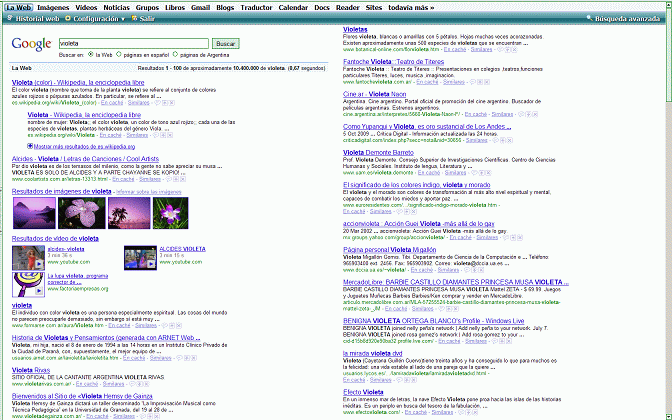672x420 pixels.
Task: Open Calendar from top navigation
Action: coord(293,8)
